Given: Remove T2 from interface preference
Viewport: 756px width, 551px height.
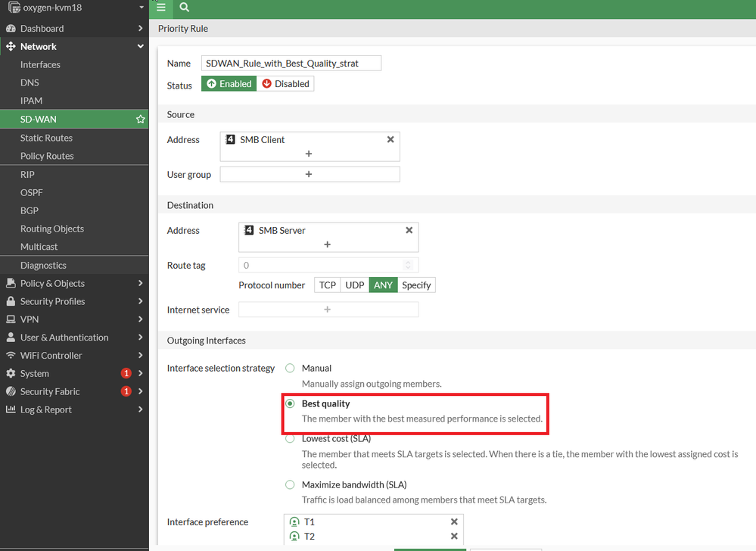Looking at the screenshot, I should tap(454, 536).
